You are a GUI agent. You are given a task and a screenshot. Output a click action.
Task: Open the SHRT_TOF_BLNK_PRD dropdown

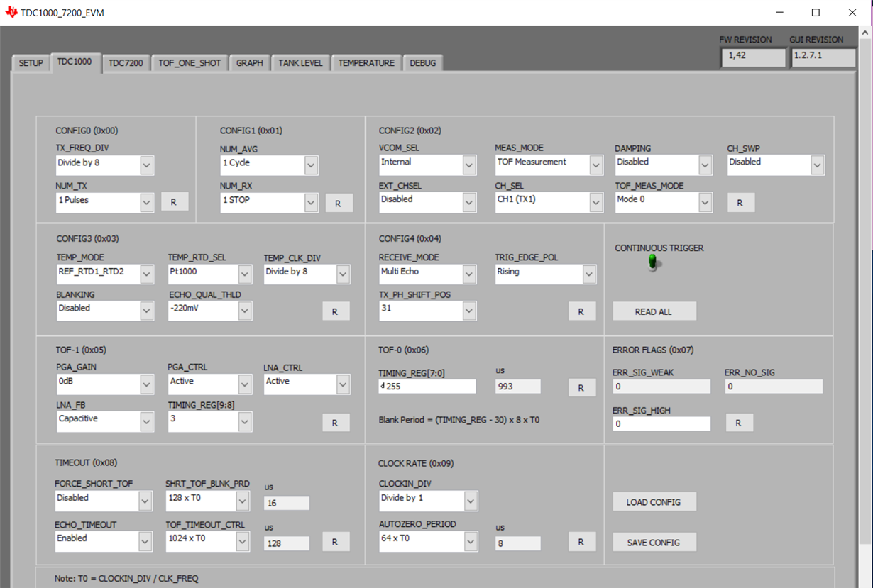[x=208, y=501]
